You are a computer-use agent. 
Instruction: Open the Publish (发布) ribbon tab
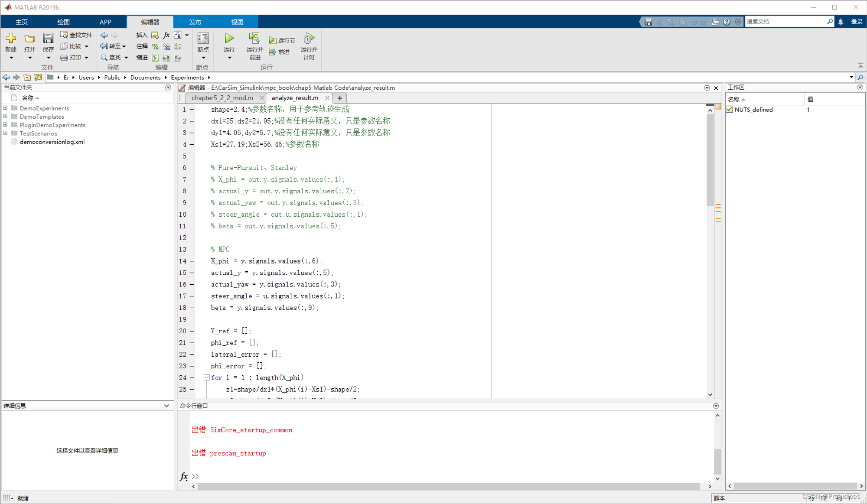(195, 22)
